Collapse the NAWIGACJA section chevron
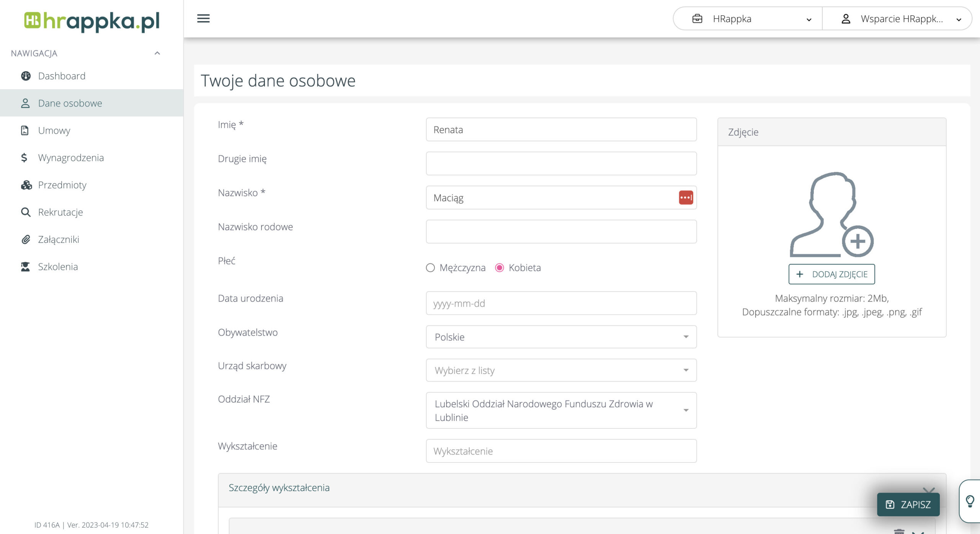Screen dimensions: 980x534 [157, 53]
